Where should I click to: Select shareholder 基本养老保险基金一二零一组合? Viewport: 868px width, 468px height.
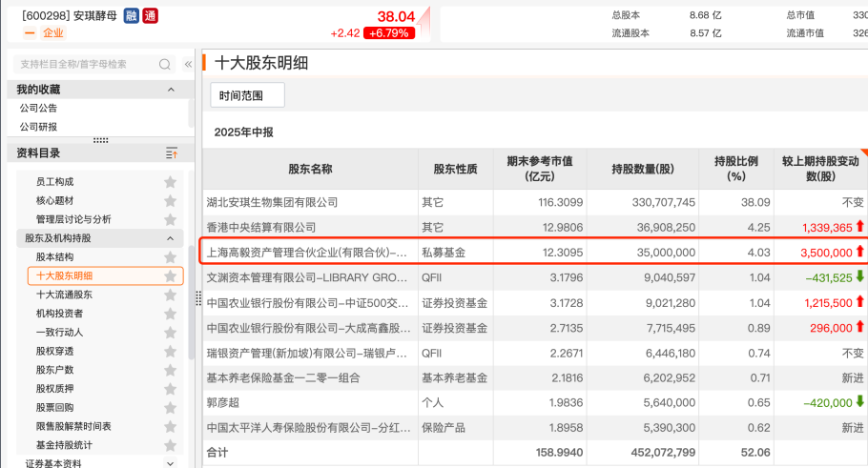click(283, 377)
